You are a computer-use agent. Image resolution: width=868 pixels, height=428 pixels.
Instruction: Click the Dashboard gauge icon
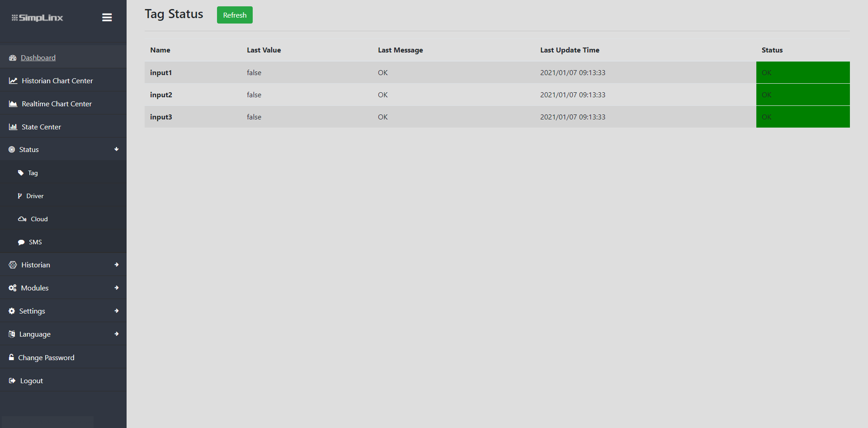coord(13,58)
